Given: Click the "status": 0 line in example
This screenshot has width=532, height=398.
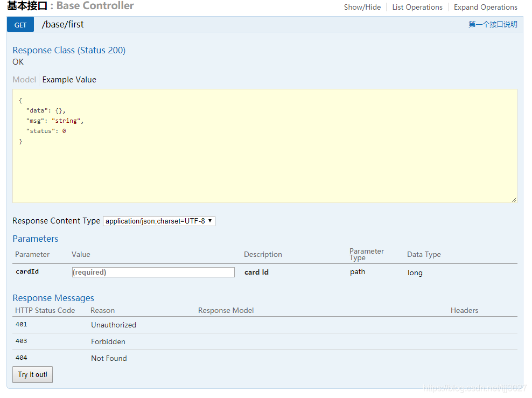Looking at the screenshot, I should tap(46, 131).
